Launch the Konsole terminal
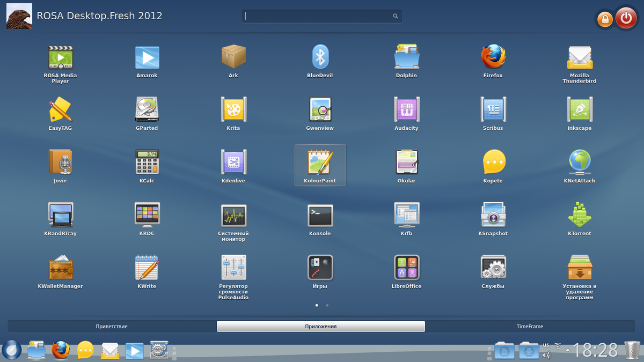 (320, 219)
